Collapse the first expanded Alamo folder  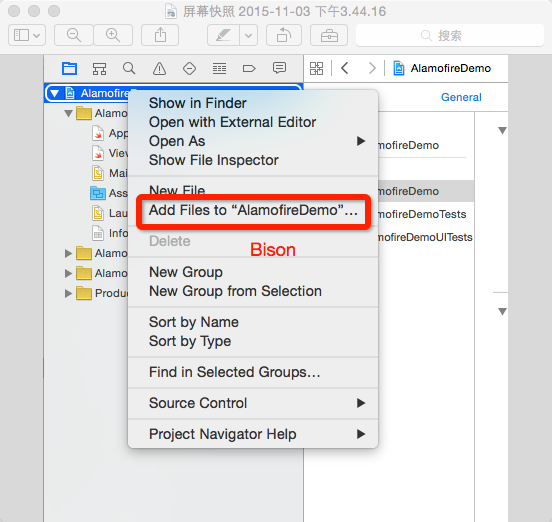tap(68, 113)
